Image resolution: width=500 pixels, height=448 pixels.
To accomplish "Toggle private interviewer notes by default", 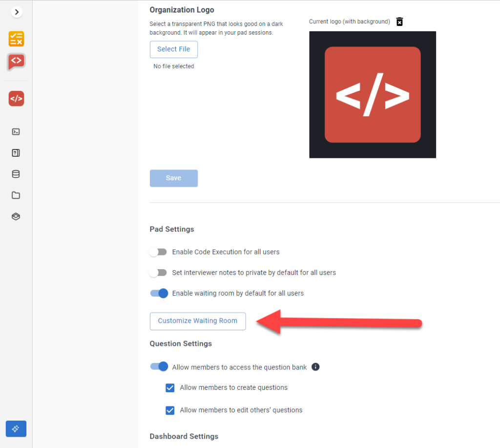I will [158, 273].
